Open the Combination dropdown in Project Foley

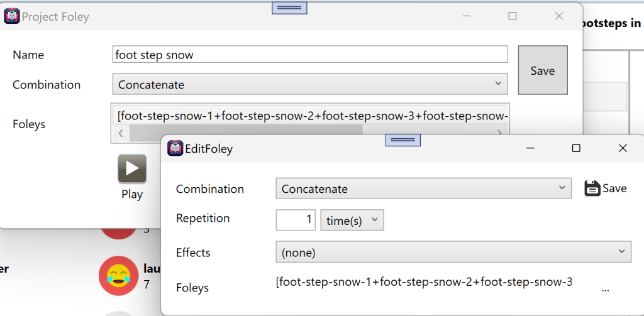pos(310,84)
